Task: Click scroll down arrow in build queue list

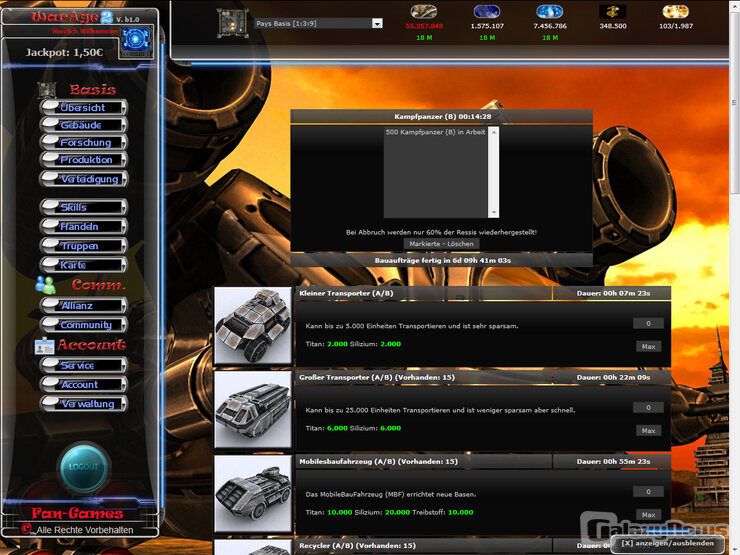Action: click(494, 212)
